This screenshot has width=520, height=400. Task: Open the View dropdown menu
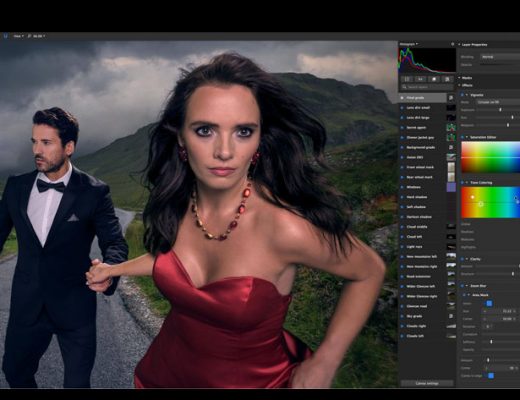click(19, 36)
